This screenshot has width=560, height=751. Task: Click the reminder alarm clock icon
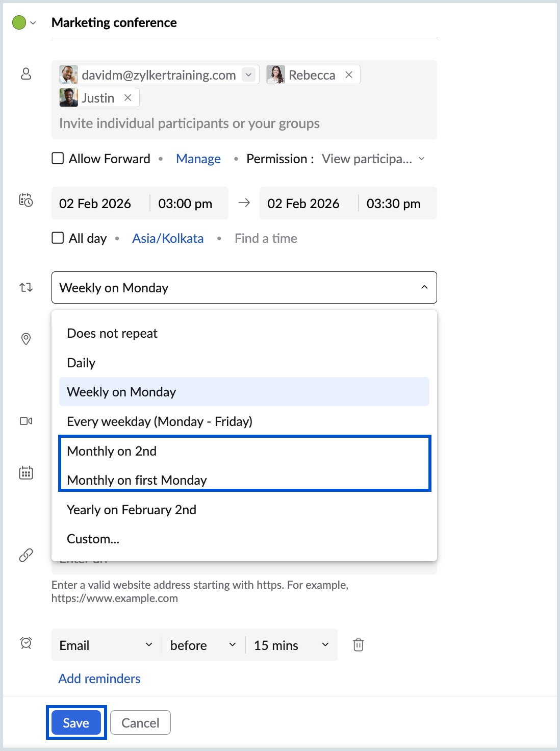26,643
